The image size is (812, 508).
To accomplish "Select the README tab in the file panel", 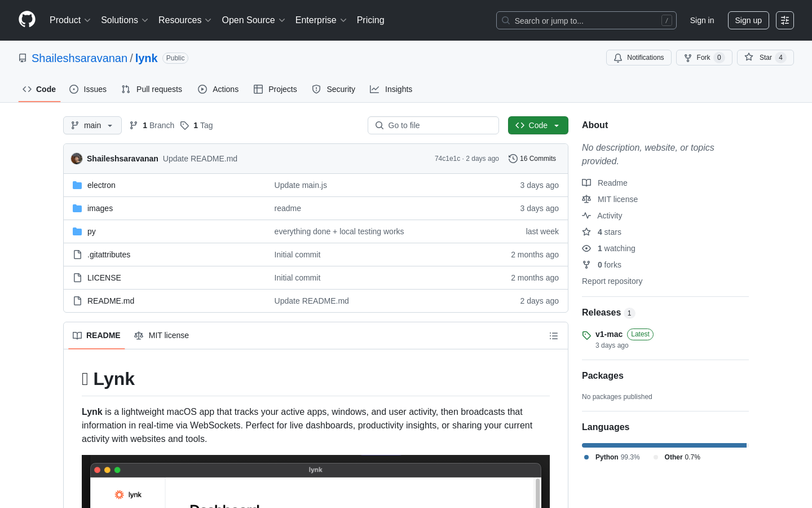I will [x=96, y=335].
